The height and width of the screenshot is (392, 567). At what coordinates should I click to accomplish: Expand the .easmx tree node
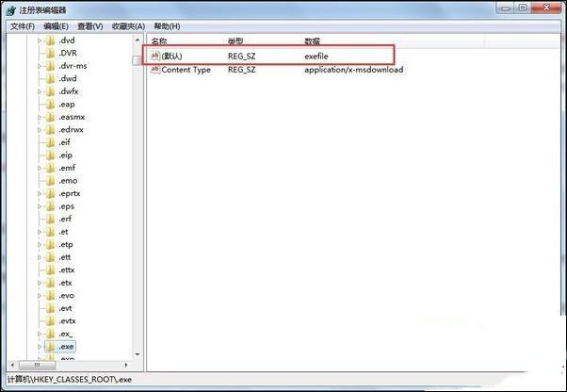[x=40, y=117]
